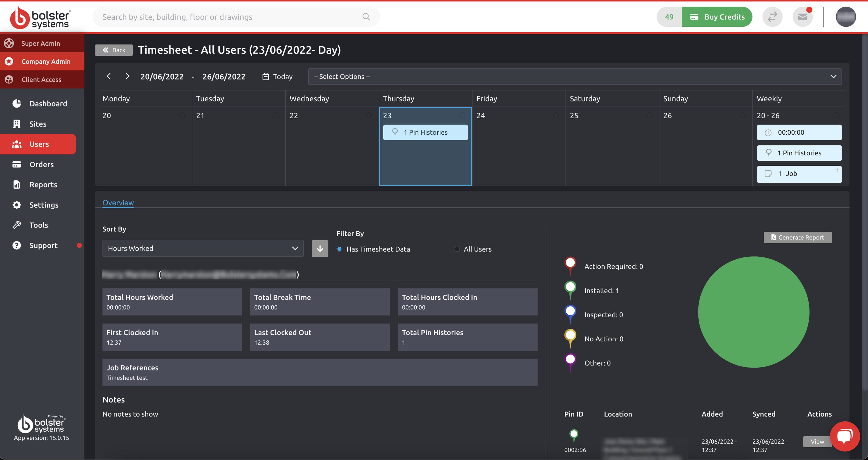Click the Support question mark icon
Image resolution: width=868 pixels, height=460 pixels.
pyautogui.click(x=17, y=246)
